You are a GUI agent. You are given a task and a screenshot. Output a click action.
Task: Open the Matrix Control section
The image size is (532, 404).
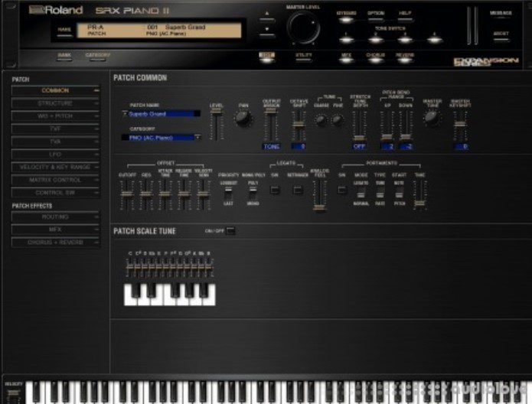55,180
